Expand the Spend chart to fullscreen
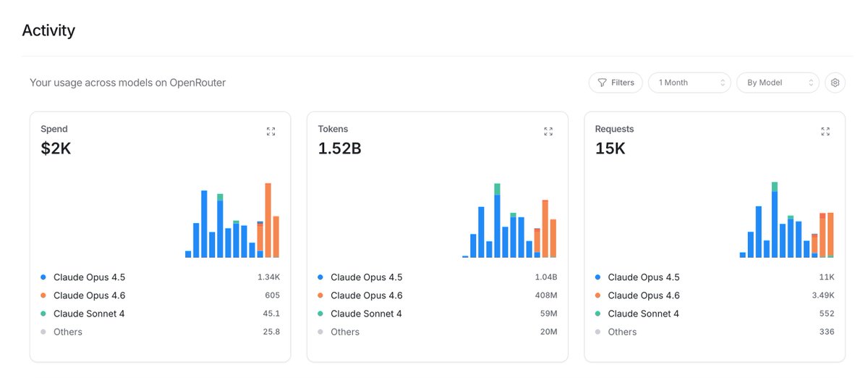Viewport: 868px width, 378px height. click(x=271, y=131)
